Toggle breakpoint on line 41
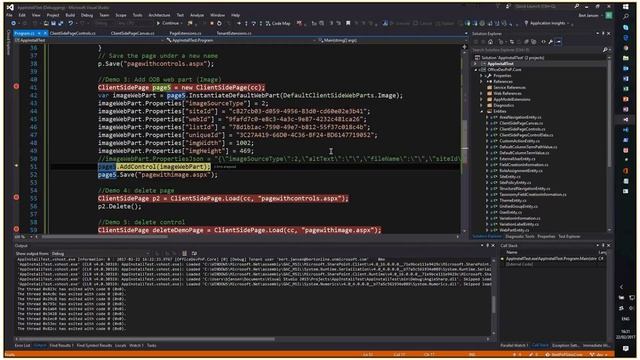This screenshot has height=360, width=640. click(16, 87)
